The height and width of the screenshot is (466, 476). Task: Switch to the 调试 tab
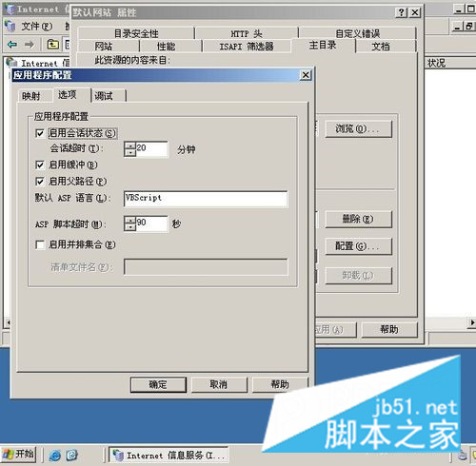point(104,96)
